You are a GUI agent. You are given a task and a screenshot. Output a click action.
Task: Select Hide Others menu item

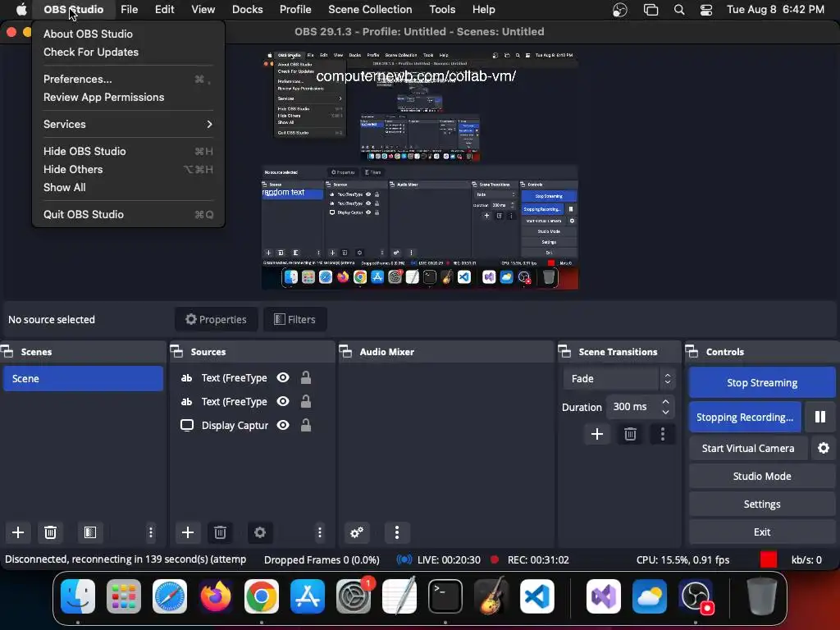coord(128,169)
